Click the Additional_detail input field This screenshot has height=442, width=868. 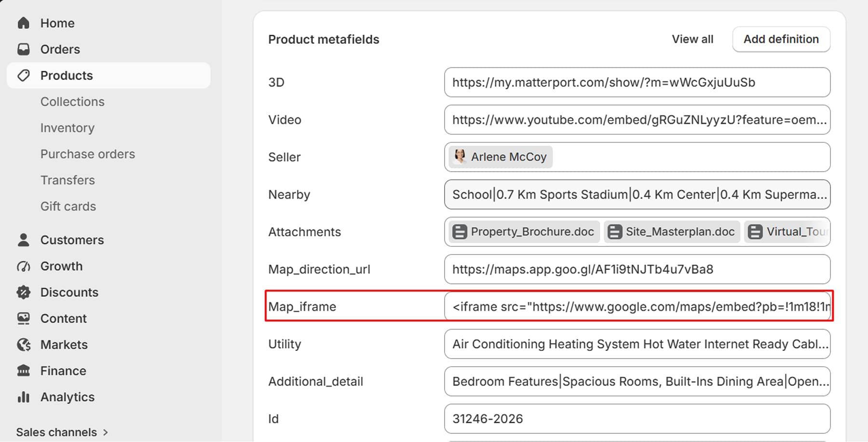pyautogui.click(x=637, y=381)
